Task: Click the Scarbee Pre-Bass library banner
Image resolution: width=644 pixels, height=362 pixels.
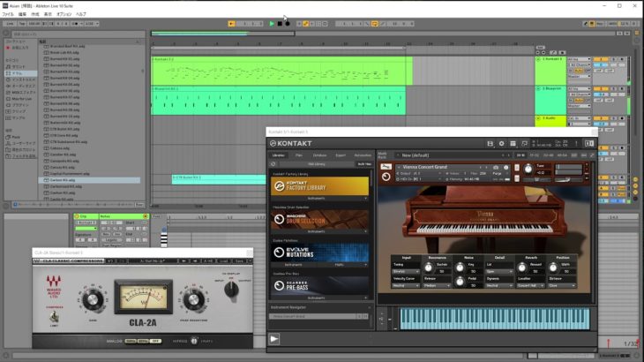Action: 319,285
